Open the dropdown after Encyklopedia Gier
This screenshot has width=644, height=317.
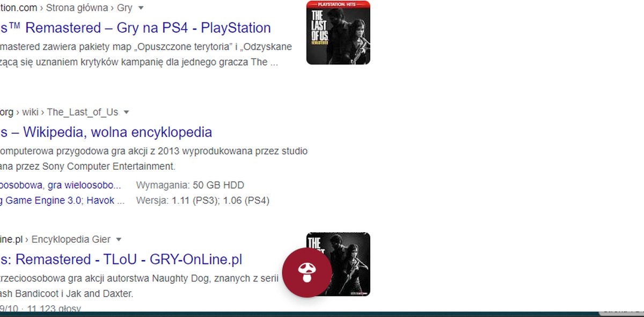point(119,240)
